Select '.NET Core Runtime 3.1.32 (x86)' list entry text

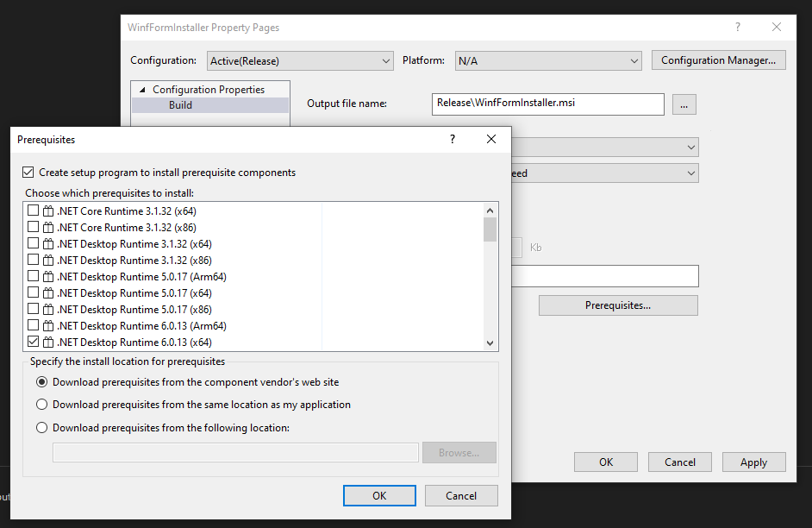click(x=127, y=228)
